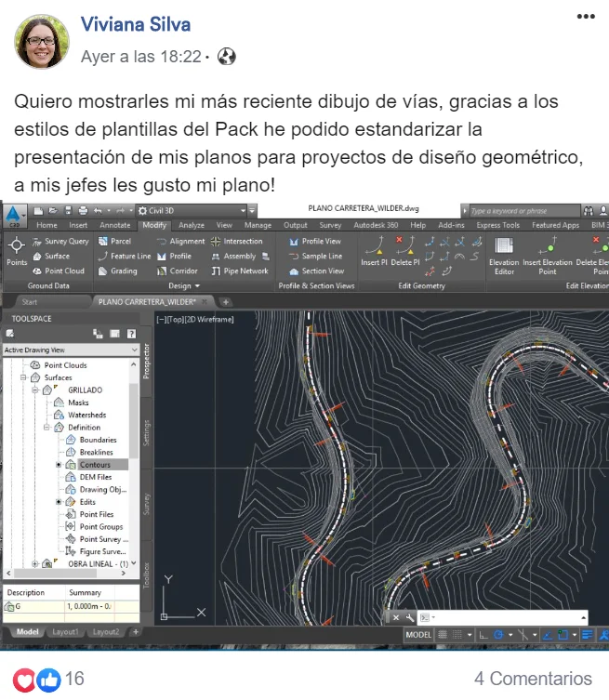609x700 pixels.
Task: Switch to the Home ribbon tab
Action: click(46, 226)
